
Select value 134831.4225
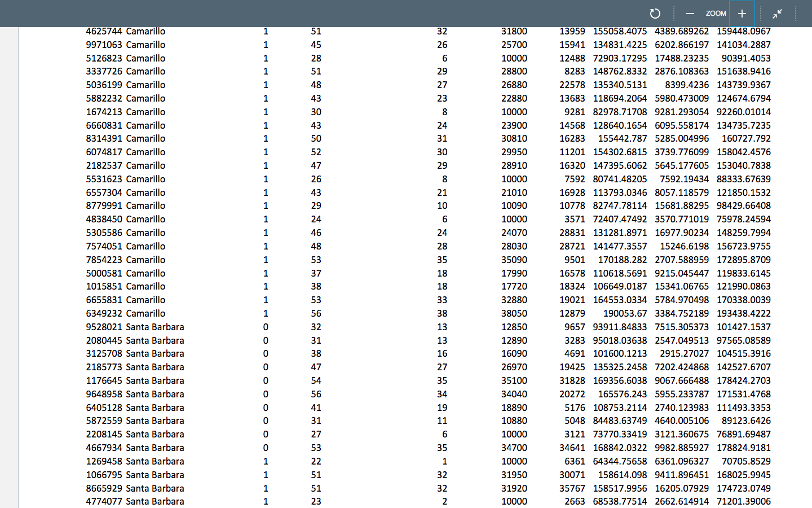620,45
